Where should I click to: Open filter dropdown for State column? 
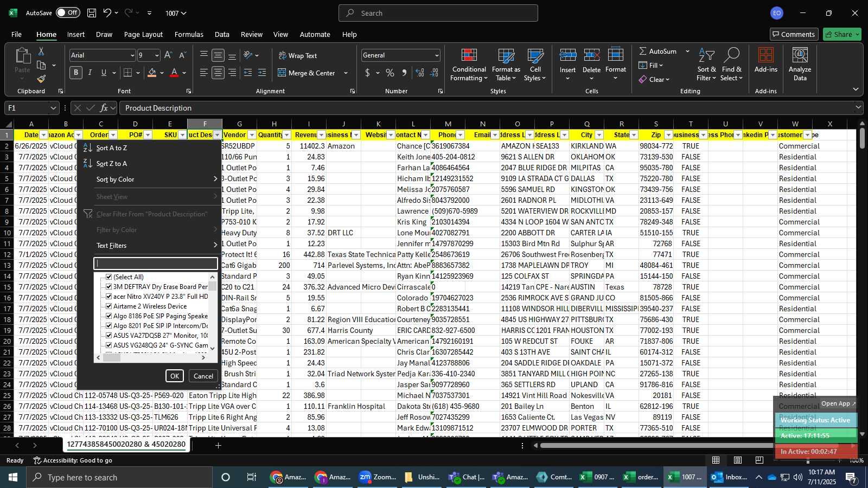(634, 135)
